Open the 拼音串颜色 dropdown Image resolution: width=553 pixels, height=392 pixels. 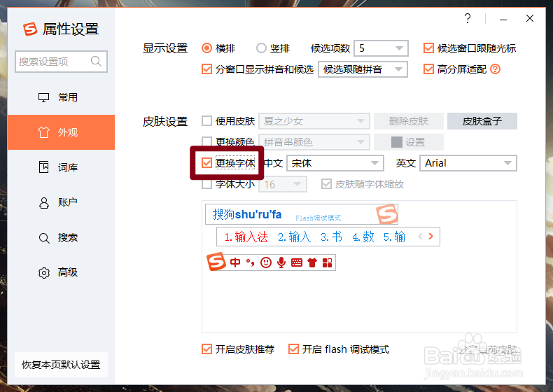click(314, 142)
